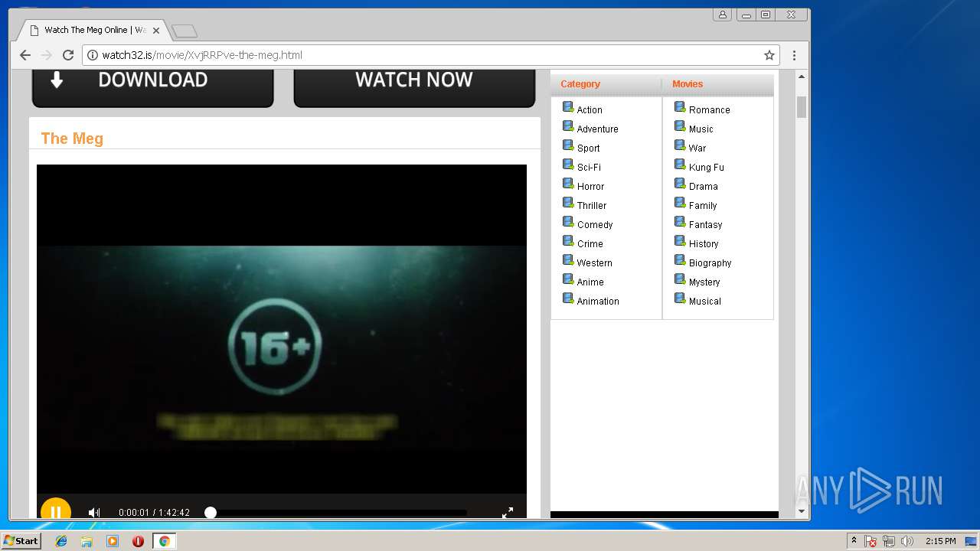This screenshot has height=551, width=980.
Task: Open the Comedy category link
Action: click(595, 224)
